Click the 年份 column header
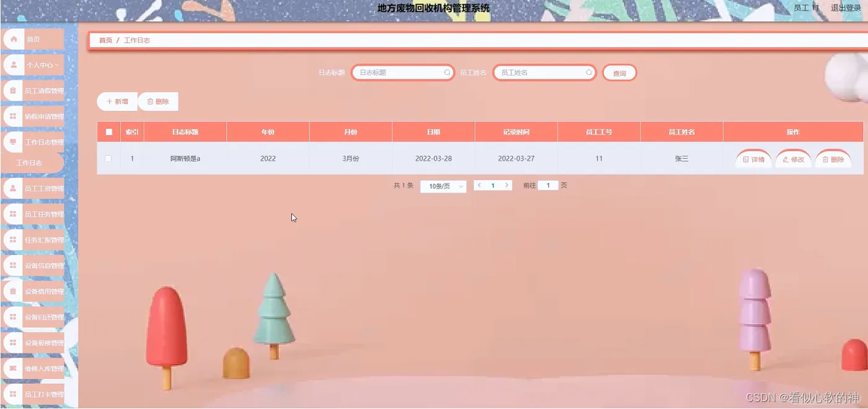The width and height of the screenshot is (868, 409). click(268, 132)
